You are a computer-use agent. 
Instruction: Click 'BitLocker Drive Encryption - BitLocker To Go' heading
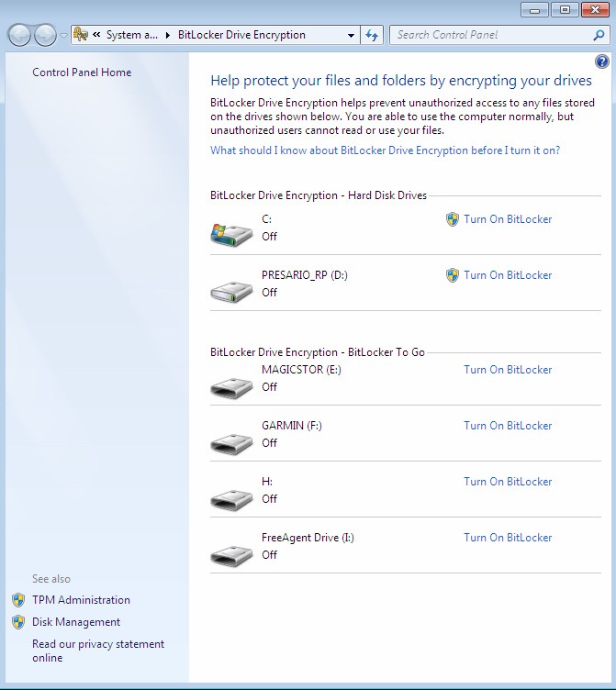pyautogui.click(x=318, y=352)
